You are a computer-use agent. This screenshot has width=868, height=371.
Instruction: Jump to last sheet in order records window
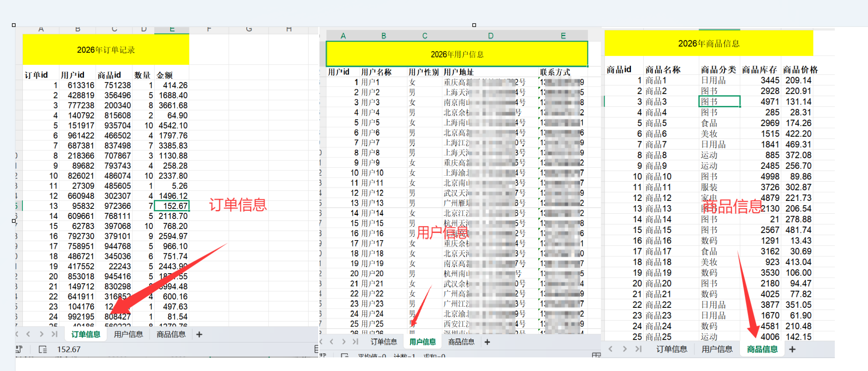point(54,334)
